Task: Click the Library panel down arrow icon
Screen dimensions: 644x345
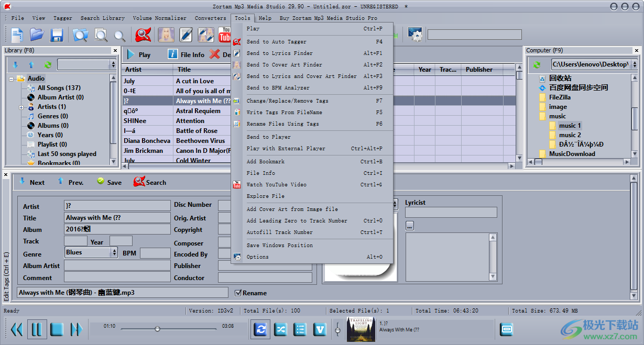Action: pyautogui.click(x=15, y=65)
